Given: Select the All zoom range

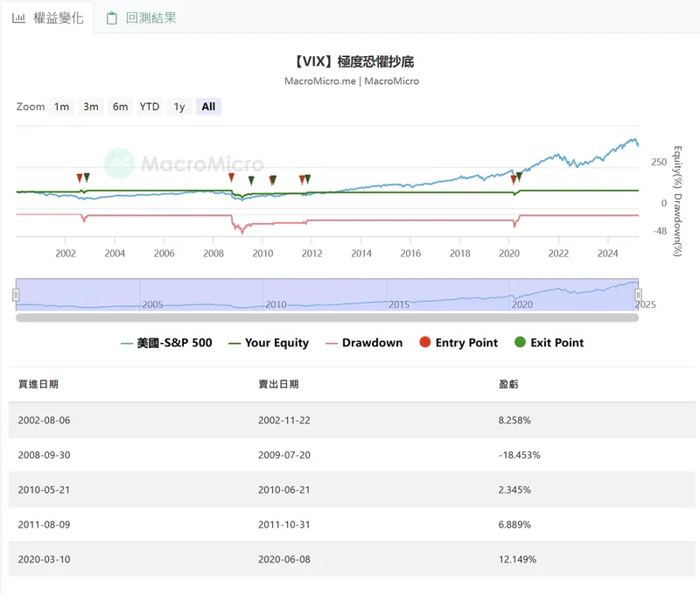Looking at the screenshot, I should [208, 107].
